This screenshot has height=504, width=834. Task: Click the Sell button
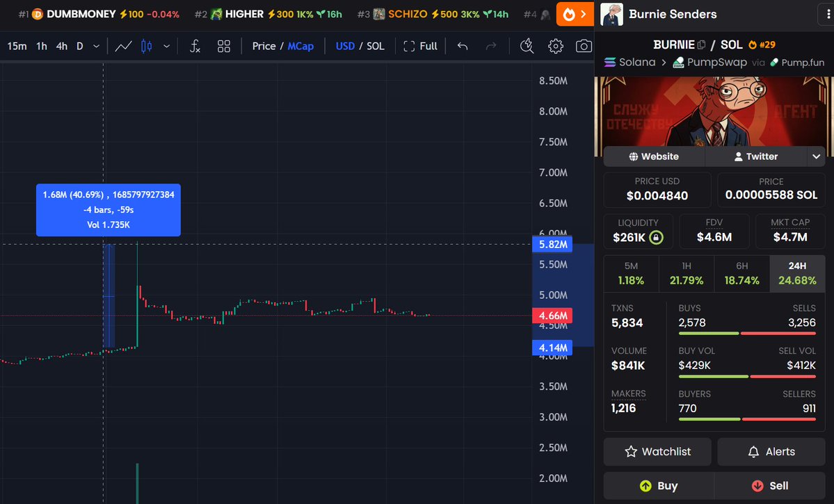point(769,486)
